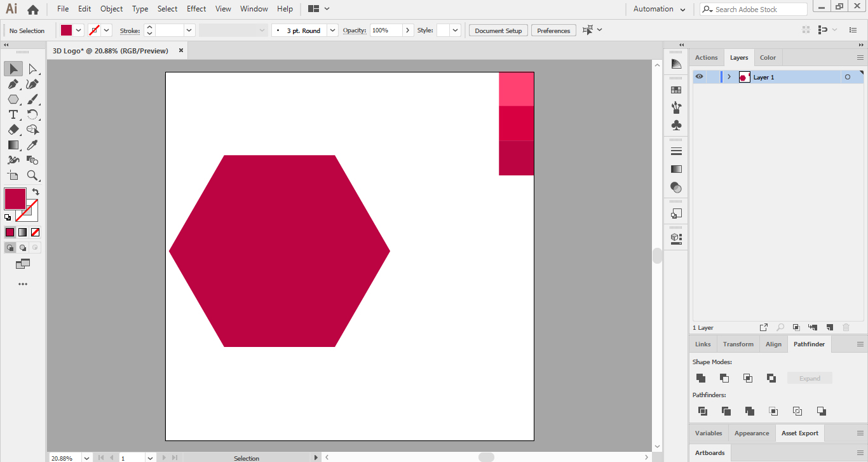This screenshot has height=462, width=868.
Task: Click Delete Selection trash icon in Layers
Action: click(x=846, y=327)
